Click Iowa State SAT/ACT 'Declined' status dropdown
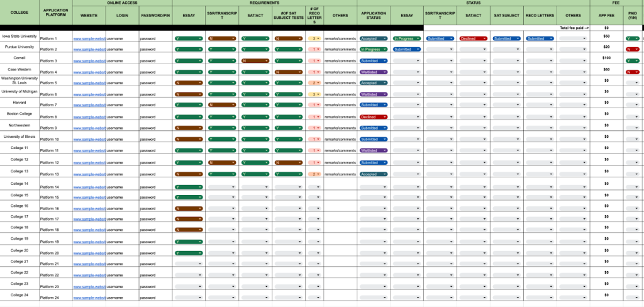Viewport: 644px width, 307px height. click(473, 38)
